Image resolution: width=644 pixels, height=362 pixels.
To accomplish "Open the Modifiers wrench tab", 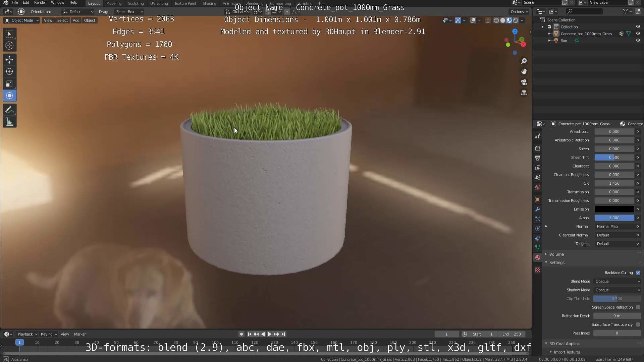I will 538,209.
